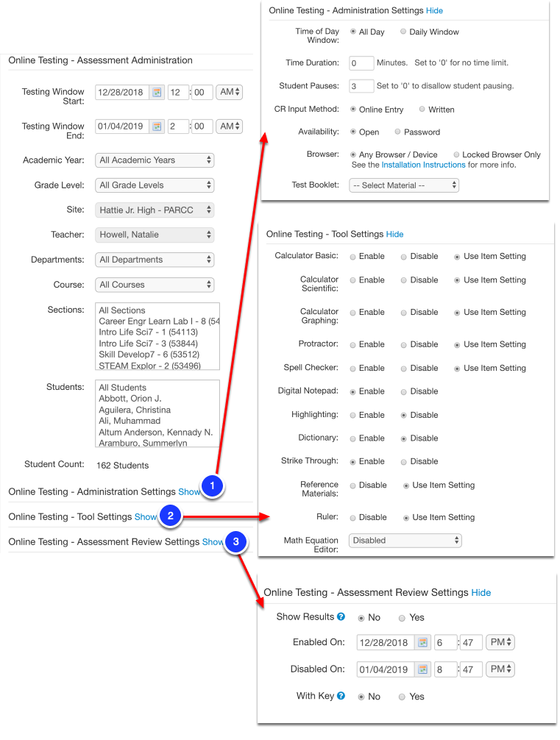Set Show Results to Yes

click(x=402, y=618)
